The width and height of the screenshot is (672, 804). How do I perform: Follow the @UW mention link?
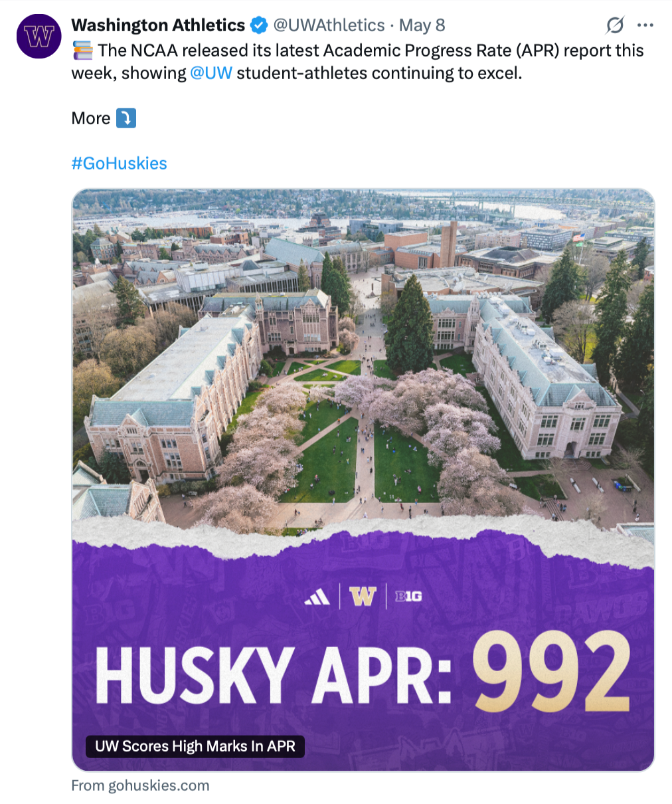211,73
